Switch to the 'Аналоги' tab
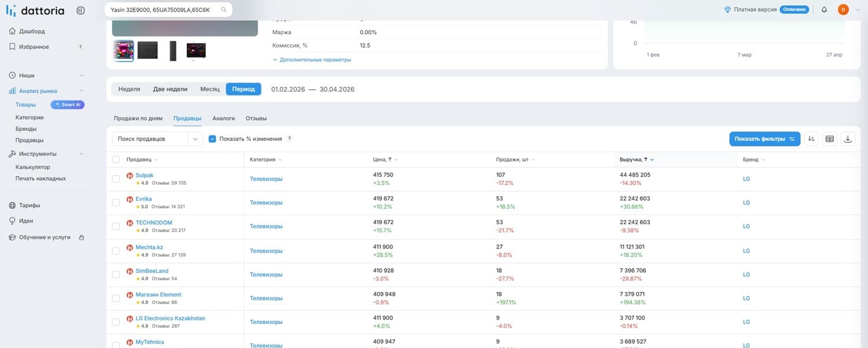 (223, 118)
